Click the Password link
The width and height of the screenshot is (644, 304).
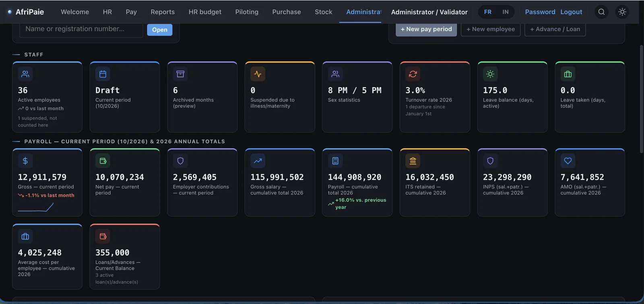click(x=540, y=12)
